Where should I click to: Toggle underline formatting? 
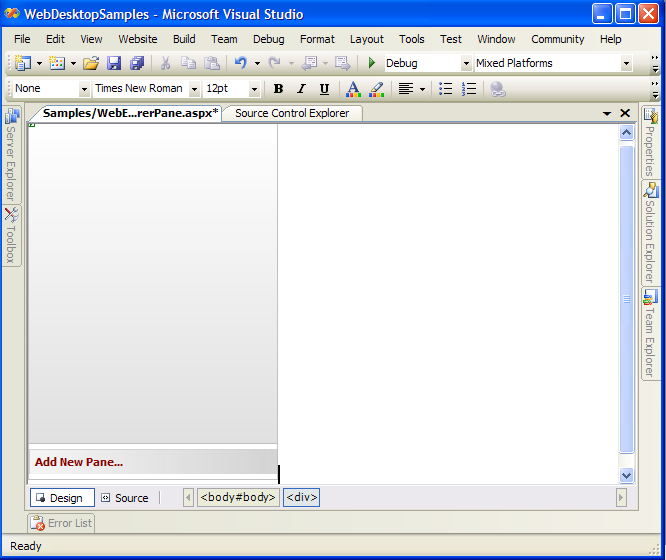(324, 89)
